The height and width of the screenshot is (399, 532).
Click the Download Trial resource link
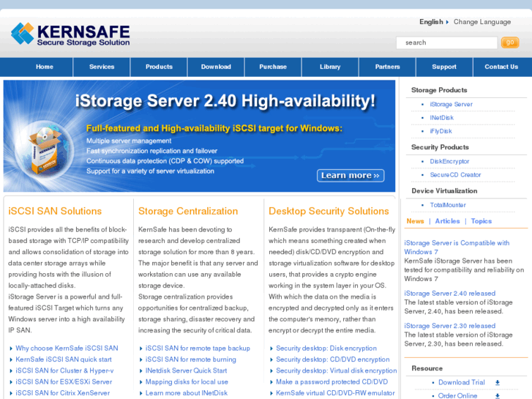(462, 383)
